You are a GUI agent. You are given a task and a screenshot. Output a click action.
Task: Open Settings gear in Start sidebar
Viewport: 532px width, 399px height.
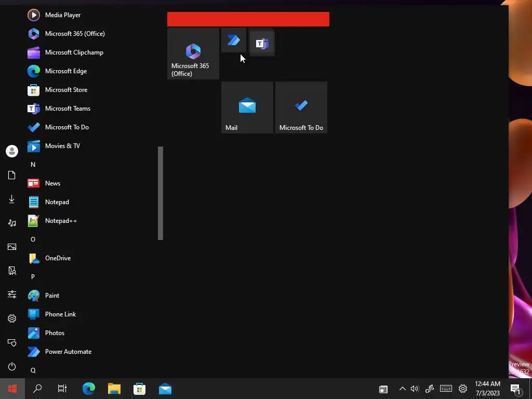point(12,318)
